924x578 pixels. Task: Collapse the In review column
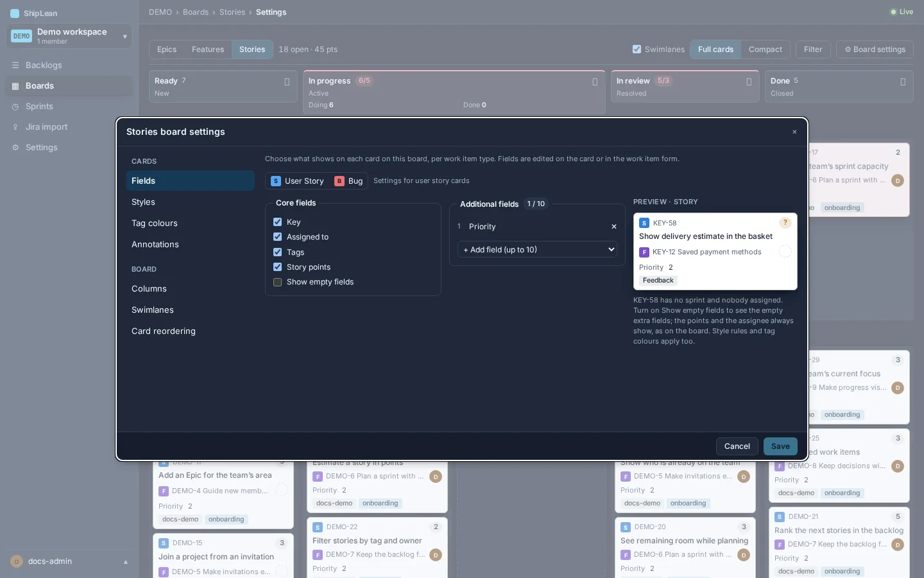pos(749,82)
